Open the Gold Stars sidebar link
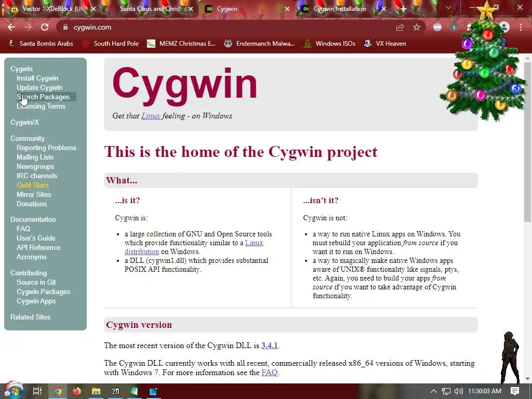The image size is (532, 399). pos(33,185)
